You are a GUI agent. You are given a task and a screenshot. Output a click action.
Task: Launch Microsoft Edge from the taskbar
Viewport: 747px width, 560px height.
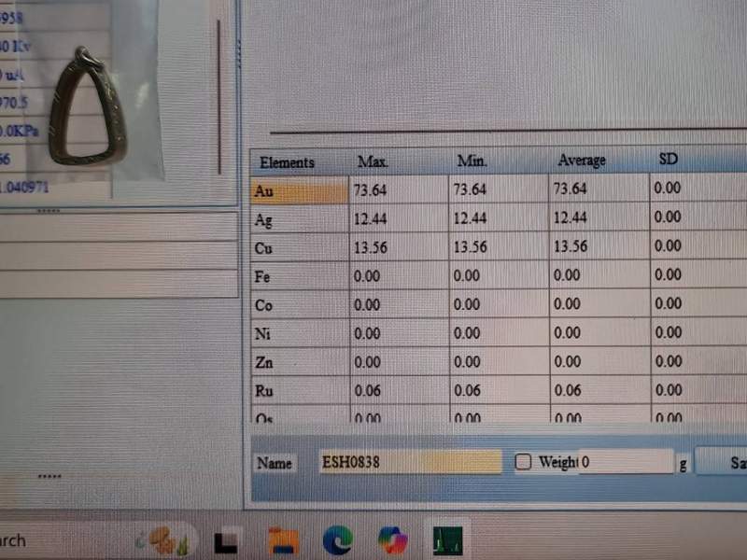click(337, 540)
